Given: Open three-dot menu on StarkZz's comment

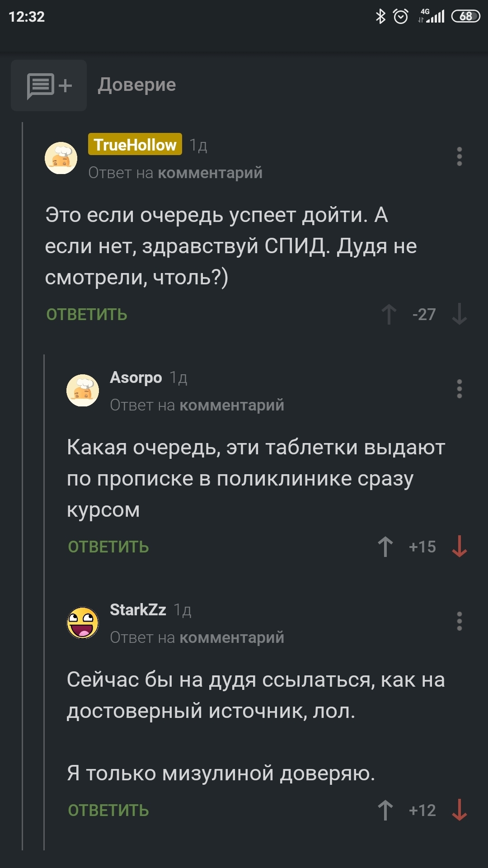Looking at the screenshot, I should 459,621.
